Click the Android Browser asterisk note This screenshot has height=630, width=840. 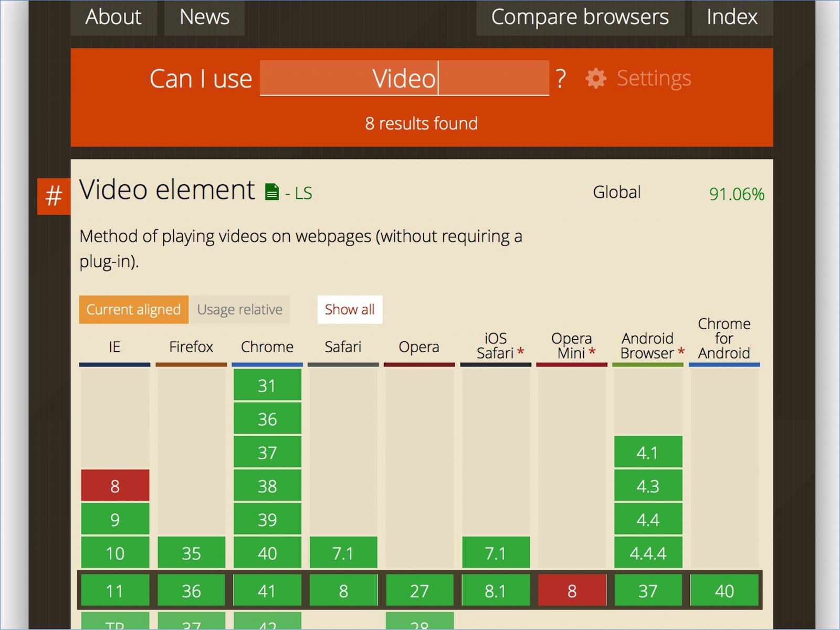click(681, 351)
